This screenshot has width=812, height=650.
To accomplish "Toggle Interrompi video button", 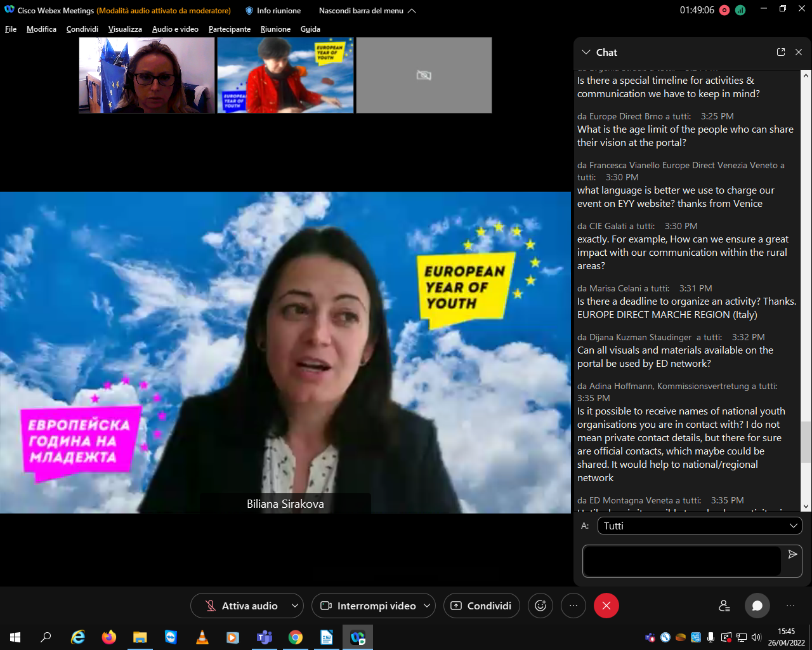I will click(368, 606).
